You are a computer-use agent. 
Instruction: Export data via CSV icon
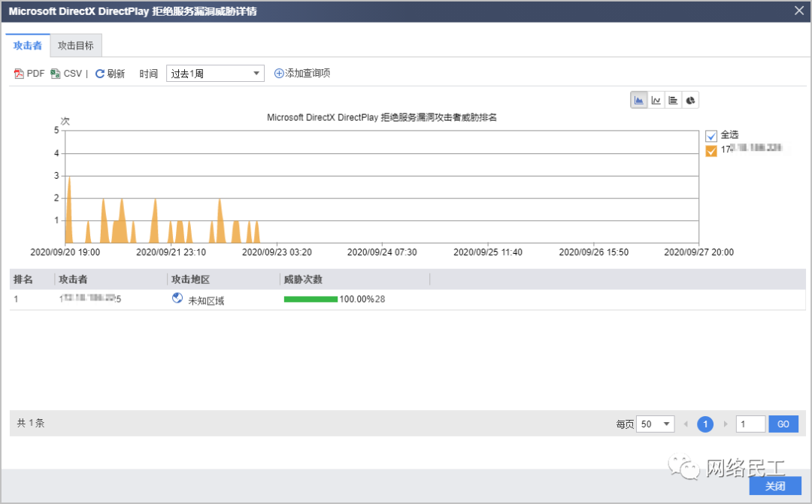tap(56, 74)
